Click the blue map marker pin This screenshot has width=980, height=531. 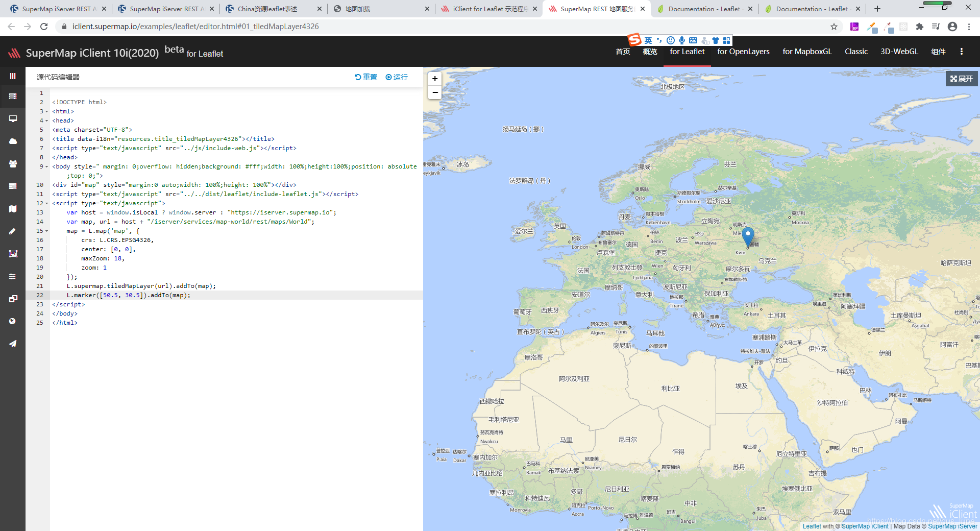[748, 237]
